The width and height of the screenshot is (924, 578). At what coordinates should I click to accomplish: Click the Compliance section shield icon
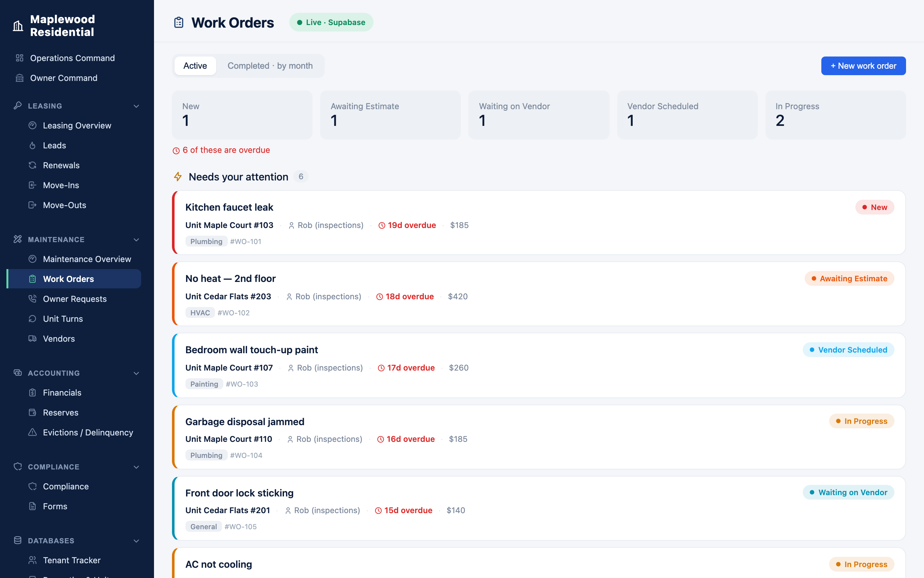coord(18,467)
